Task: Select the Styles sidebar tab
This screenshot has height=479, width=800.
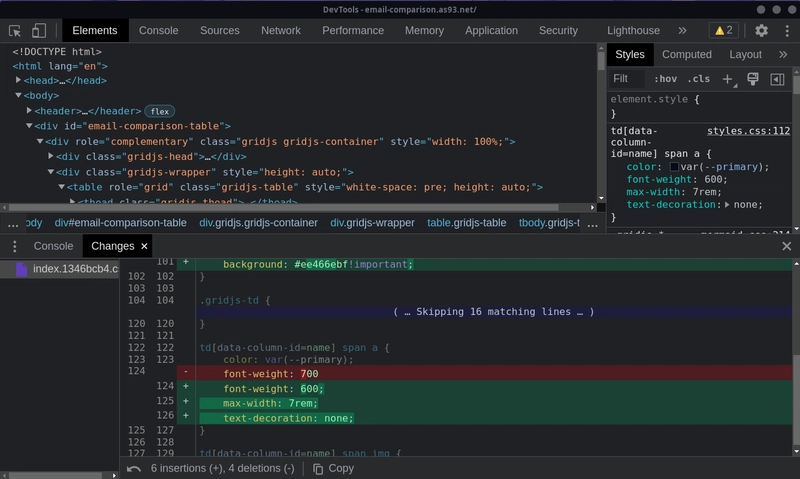Action: [630, 55]
